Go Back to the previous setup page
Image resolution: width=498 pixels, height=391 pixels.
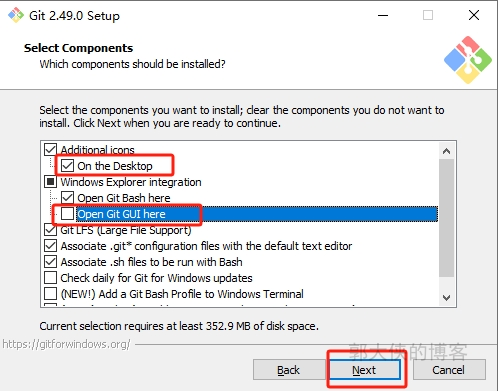(x=289, y=370)
